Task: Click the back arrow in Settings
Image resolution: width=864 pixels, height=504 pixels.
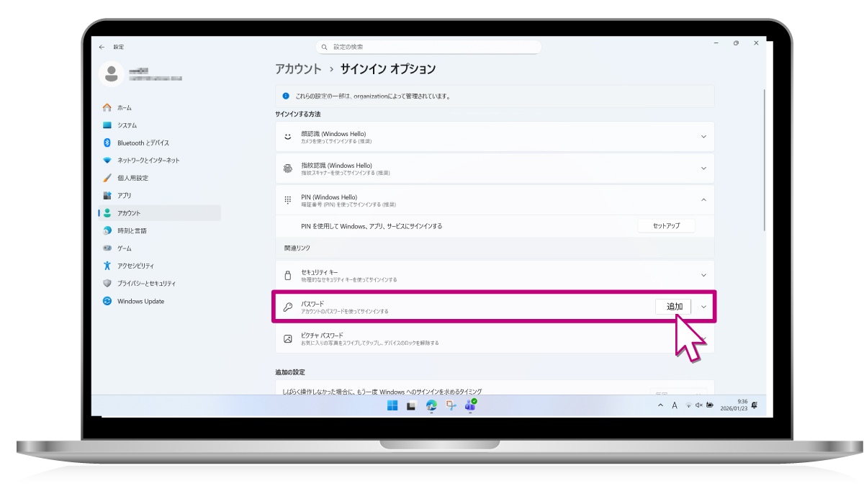Action: tap(102, 47)
